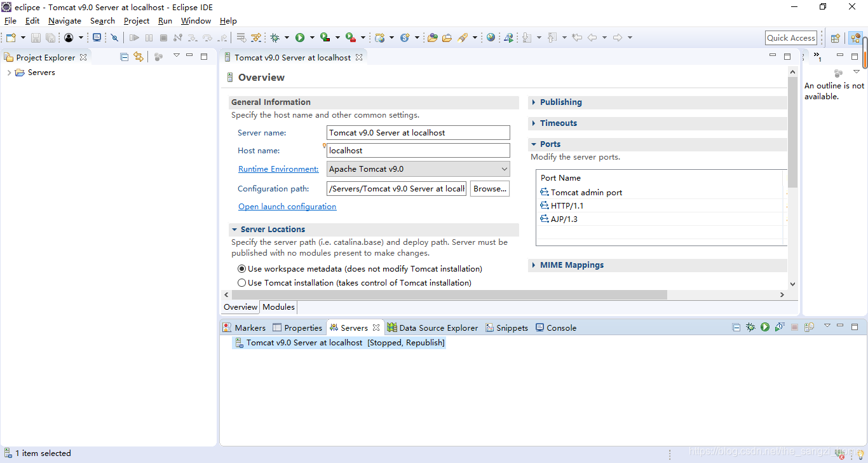Screen dimensions: 868x463
Task: Expand the Servers folder in Project Explorer
Action: click(9, 73)
